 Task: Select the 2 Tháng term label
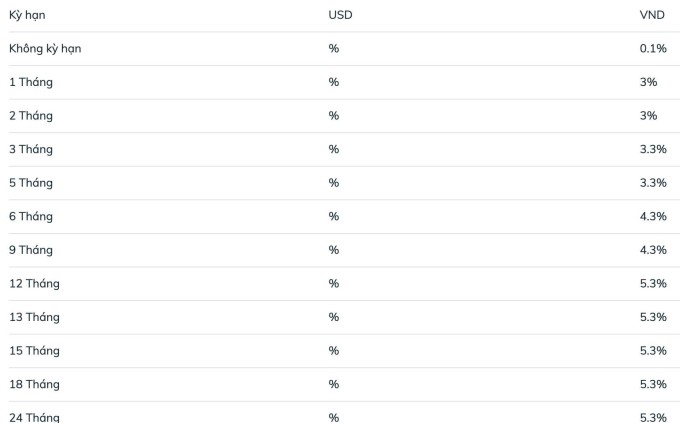pyautogui.click(x=31, y=116)
